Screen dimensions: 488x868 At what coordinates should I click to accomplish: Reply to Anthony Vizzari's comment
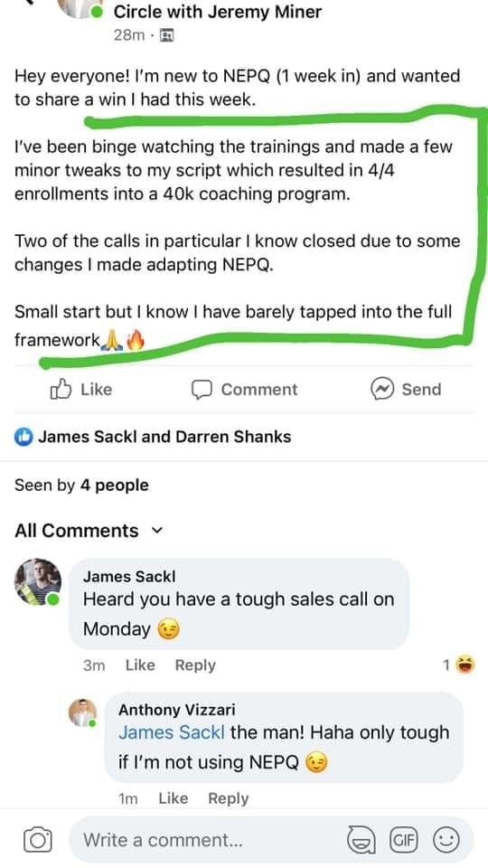[228, 798]
